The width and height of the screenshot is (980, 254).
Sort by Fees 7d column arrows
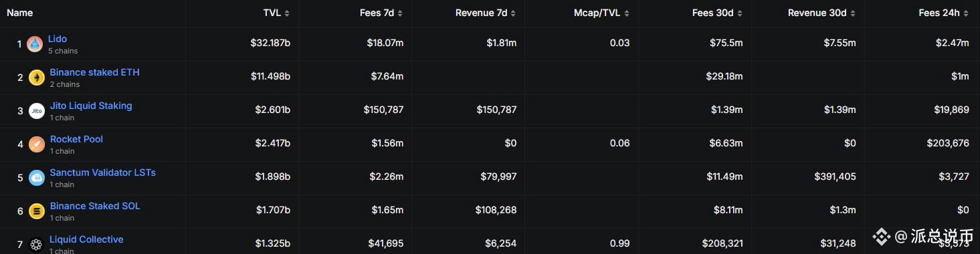(x=401, y=13)
